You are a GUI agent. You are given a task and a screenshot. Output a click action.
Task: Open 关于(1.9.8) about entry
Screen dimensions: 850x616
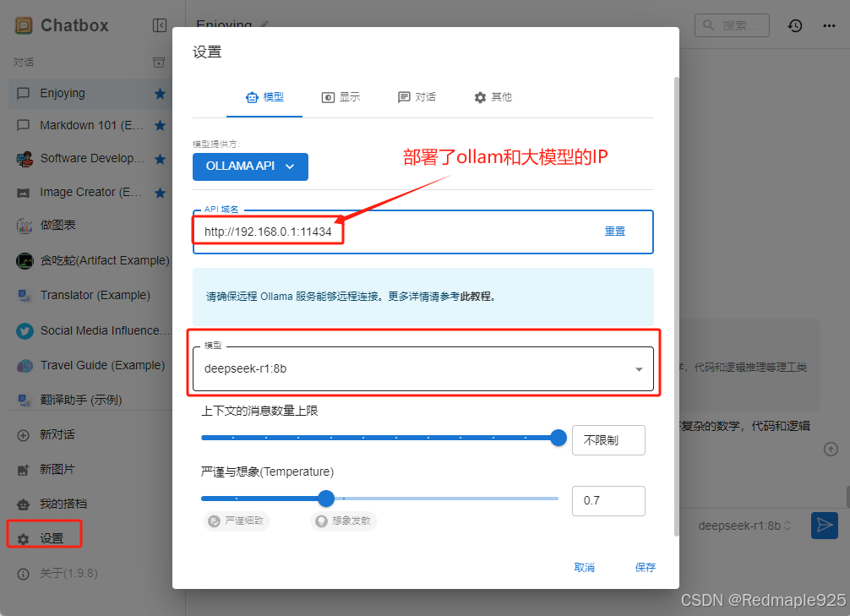tap(68, 574)
